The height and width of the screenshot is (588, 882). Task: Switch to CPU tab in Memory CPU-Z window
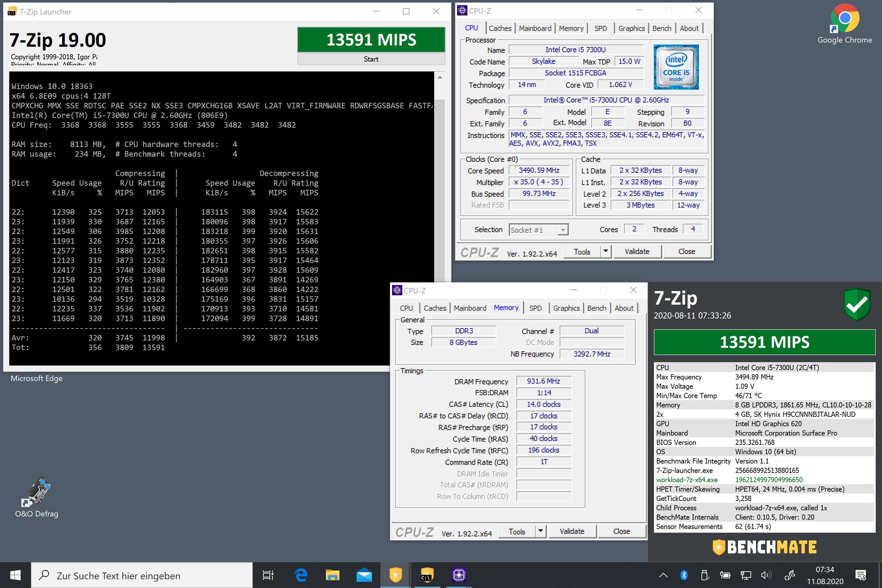(406, 308)
